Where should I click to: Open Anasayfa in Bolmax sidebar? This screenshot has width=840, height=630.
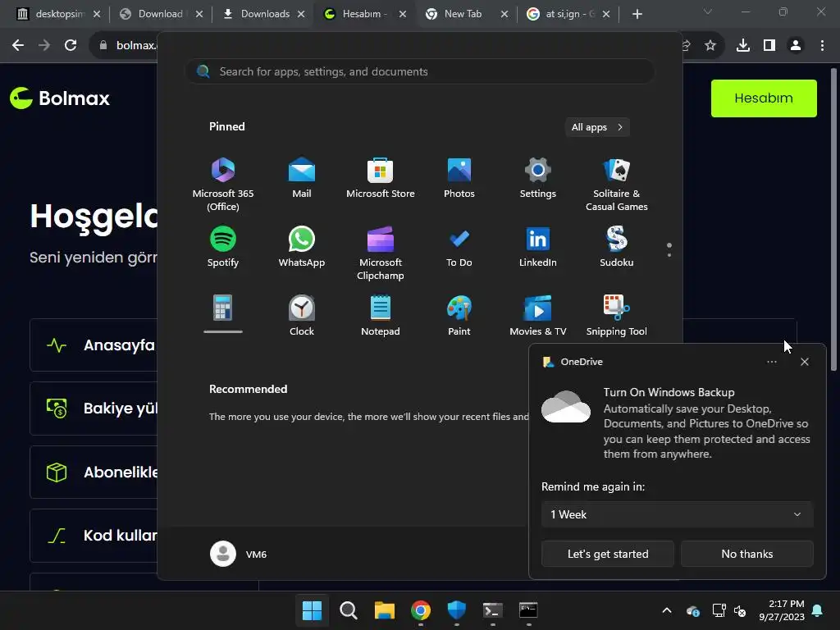tap(94, 345)
